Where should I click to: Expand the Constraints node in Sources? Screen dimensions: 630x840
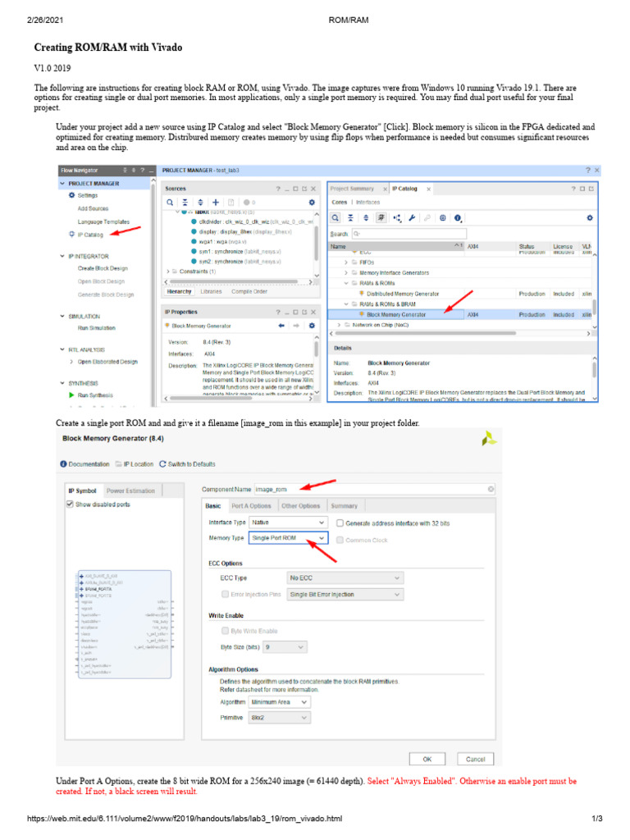[x=168, y=272]
